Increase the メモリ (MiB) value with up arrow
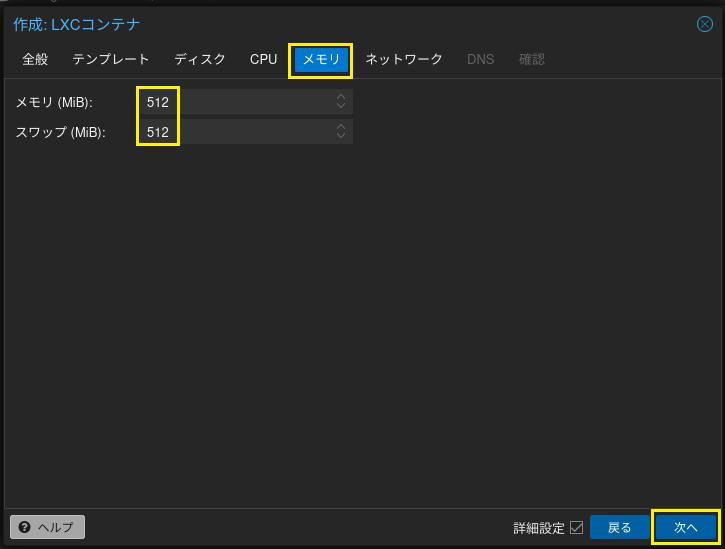725x549 pixels. coord(341,97)
